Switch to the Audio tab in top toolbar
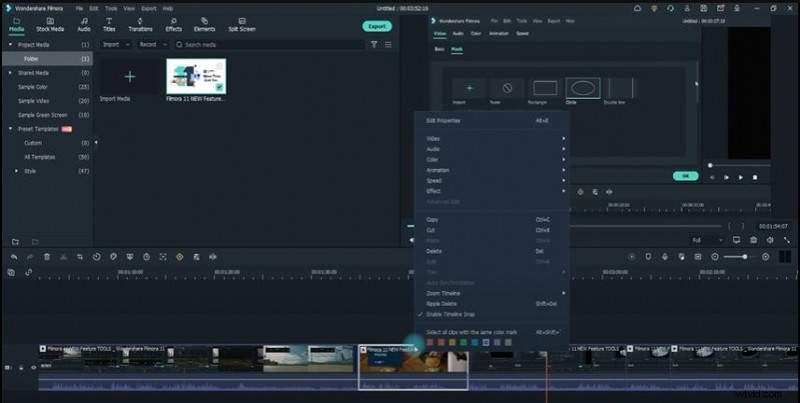The width and height of the screenshot is (800, 403). [84, 24]
